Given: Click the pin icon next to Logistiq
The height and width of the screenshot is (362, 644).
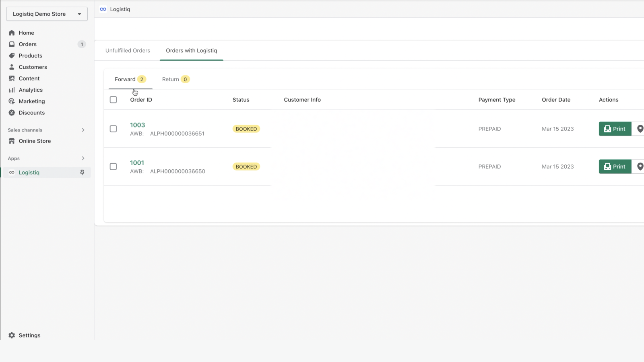Looking at the screenshot, I should click(82, 173).
